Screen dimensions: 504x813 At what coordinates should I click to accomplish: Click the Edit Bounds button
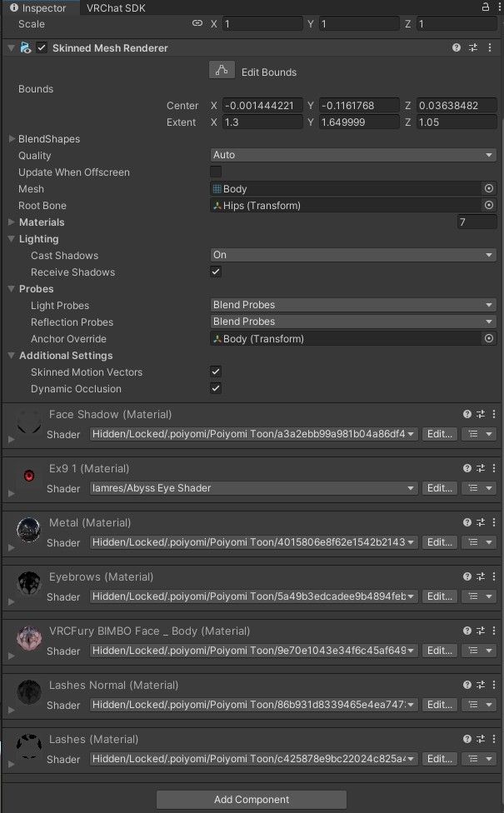click(x=222, y=70)
